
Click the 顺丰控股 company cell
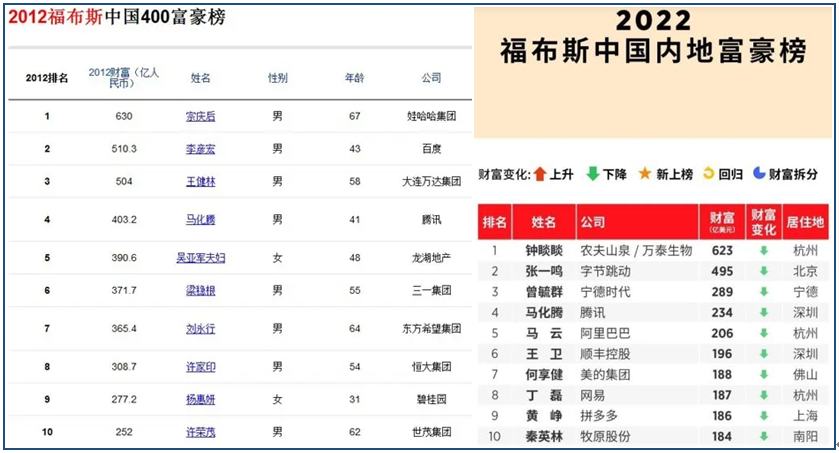(x=606, y=354)
